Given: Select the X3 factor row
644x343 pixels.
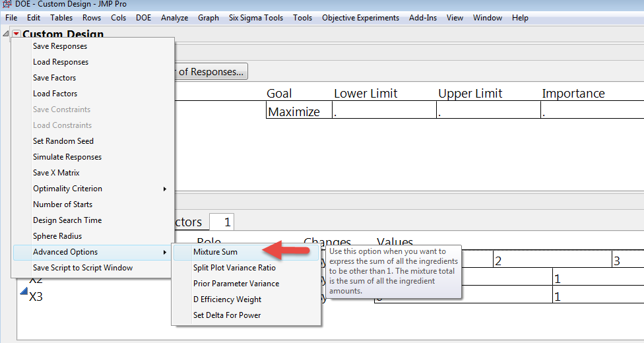Looking at the screenshot, I should 36,297.
